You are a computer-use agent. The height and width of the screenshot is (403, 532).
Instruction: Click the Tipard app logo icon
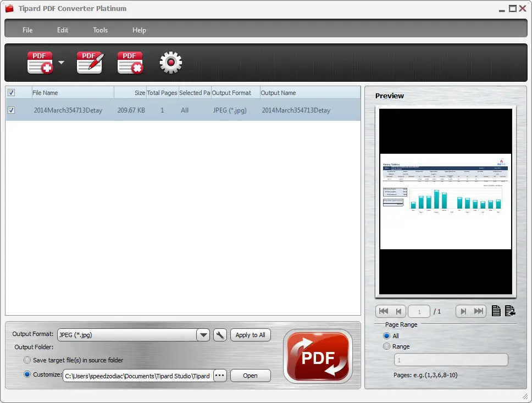coord(9,8)
